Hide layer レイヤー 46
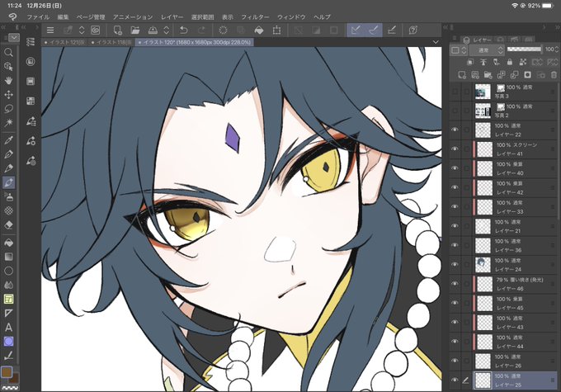The height and width of the screenshot is (392, 561). click(x=455, y=284)
